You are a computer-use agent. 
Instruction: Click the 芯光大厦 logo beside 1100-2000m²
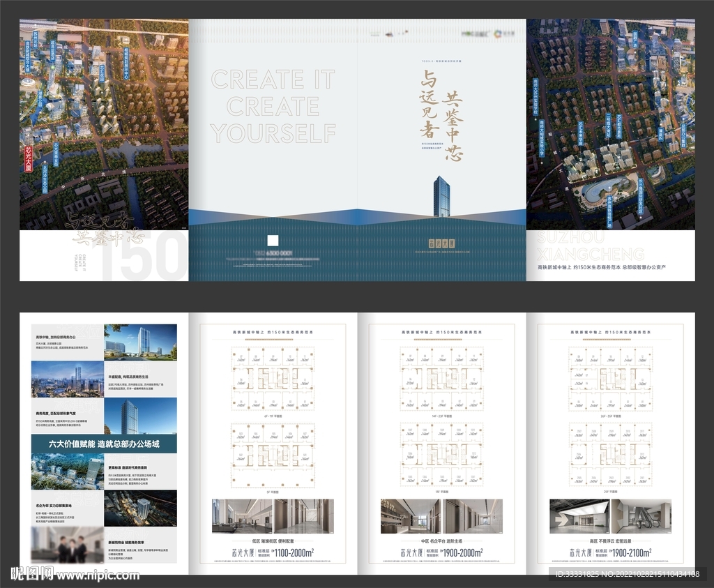(x=243, y=552)
